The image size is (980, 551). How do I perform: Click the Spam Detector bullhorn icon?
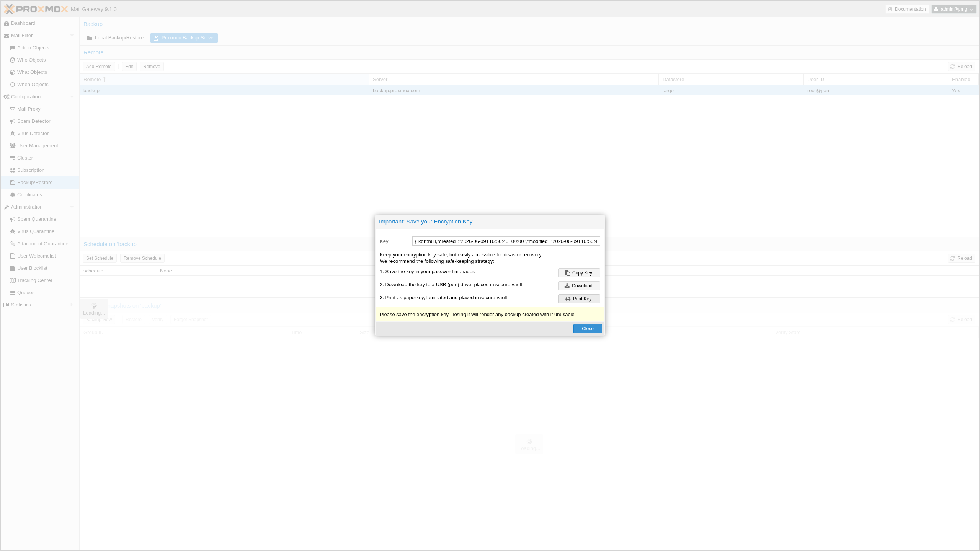click(13, 121)
